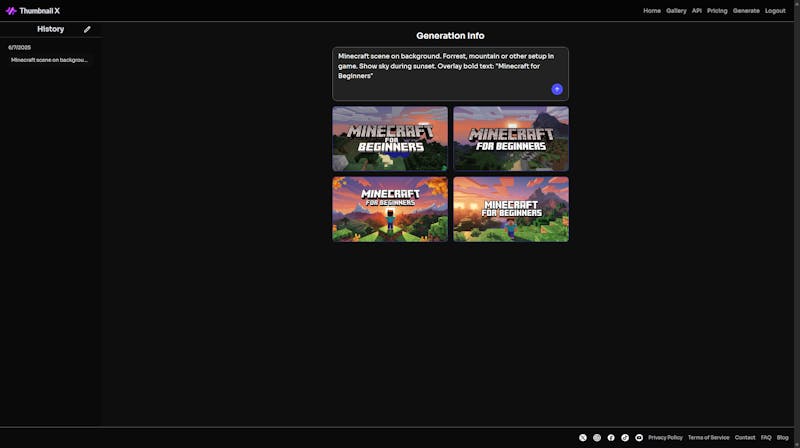Open the Terms of Service link
The width and height of the screenshot is (800, 448).
(x=708, y=437)
